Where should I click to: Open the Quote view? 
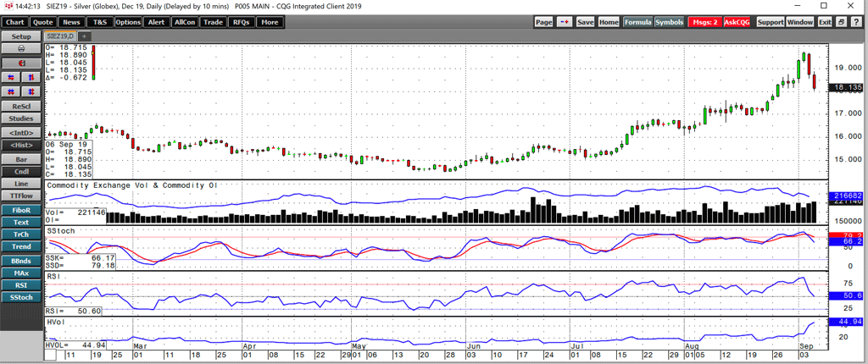(x=43, y=22)
